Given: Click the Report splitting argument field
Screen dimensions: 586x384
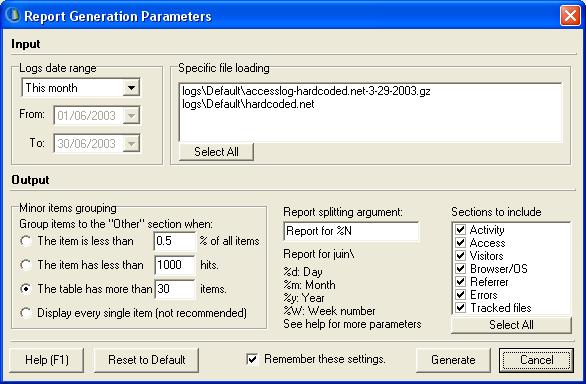Looking at the screenshot, I should pyautogui.click(x=351, y=231).
